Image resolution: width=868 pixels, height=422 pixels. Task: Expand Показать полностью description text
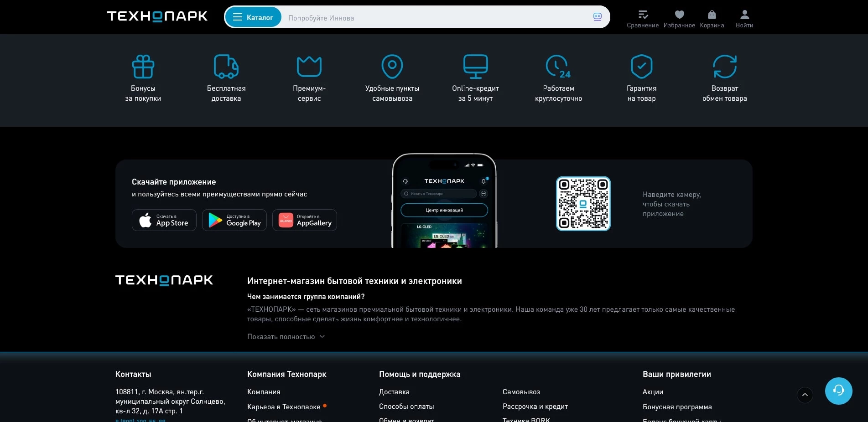coord(286,337)
